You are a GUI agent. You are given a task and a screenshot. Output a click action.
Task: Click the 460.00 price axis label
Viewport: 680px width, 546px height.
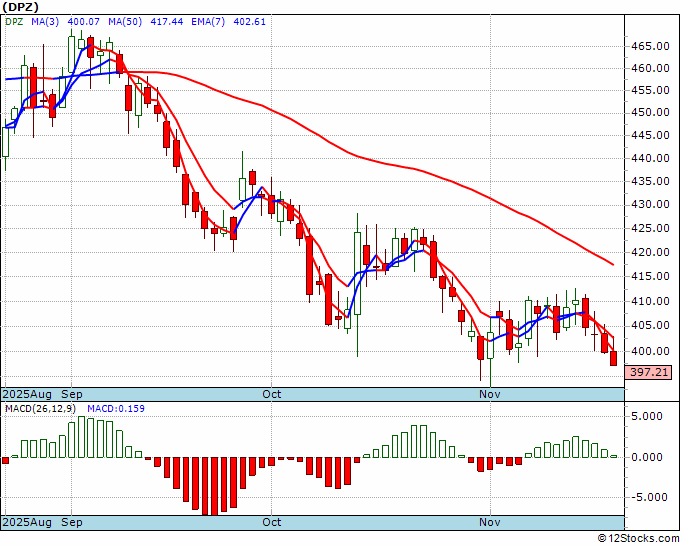pyautogui.click(x=649, y=68)
